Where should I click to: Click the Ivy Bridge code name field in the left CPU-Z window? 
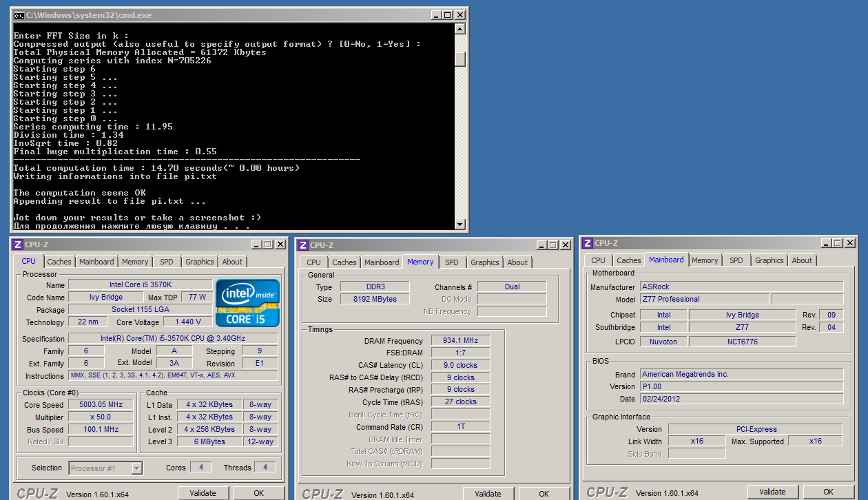pos(106,298)
